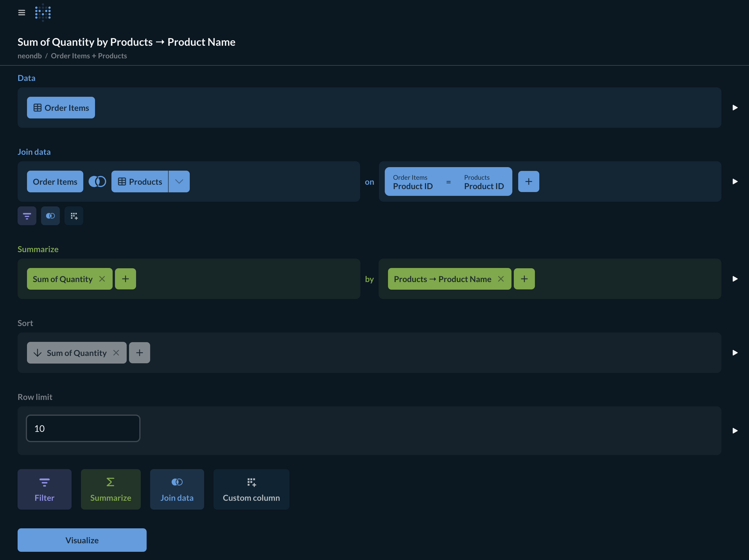Preview the Join data step results
749x560 pixels.
(735, 181)
